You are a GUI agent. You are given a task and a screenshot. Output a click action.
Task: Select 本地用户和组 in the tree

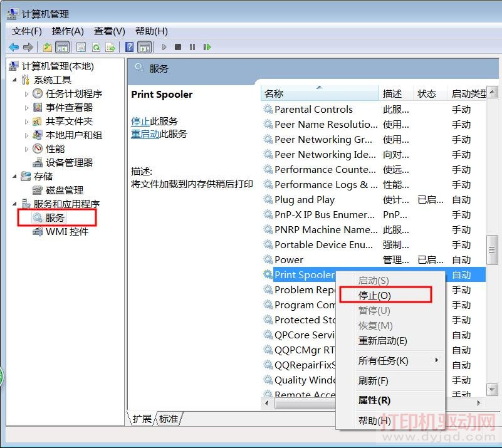[73, 135]
